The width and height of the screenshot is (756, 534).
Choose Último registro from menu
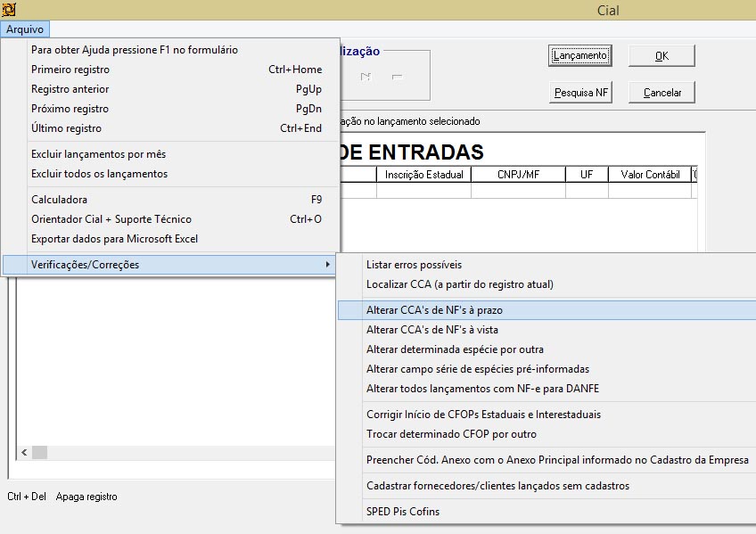click(66, 128)
